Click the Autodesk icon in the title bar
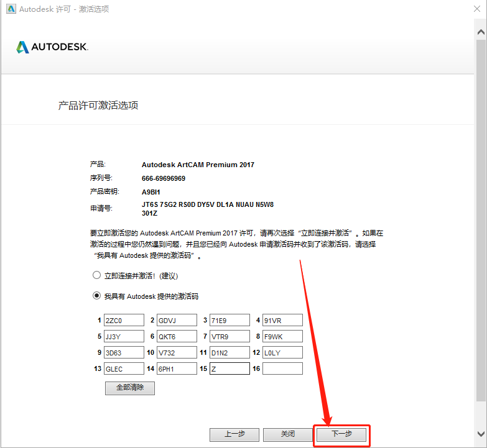487x448 pixels. tap(11, 9)
